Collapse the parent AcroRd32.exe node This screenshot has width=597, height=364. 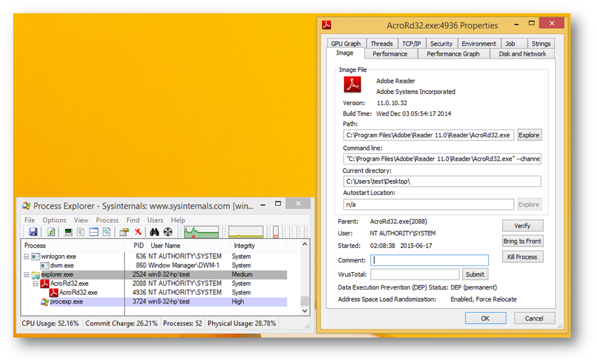35,284
